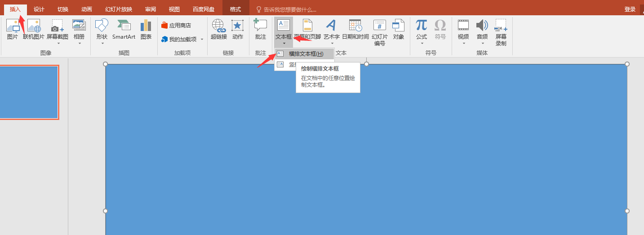
Task: Switch to the 设计 ribbon tab
Action: click(39, 9)
